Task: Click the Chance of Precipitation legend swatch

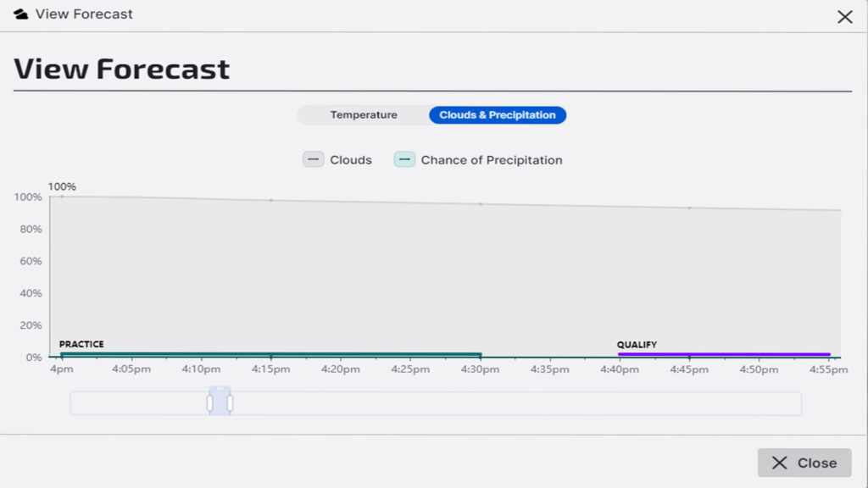Action: (x=404, y=159)
